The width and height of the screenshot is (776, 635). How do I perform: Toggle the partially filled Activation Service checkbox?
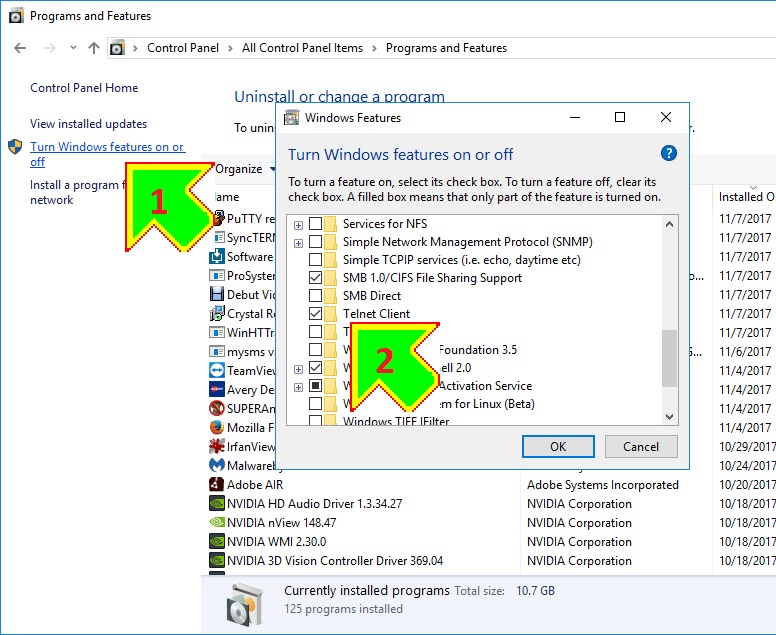click(x=315, y=386)
